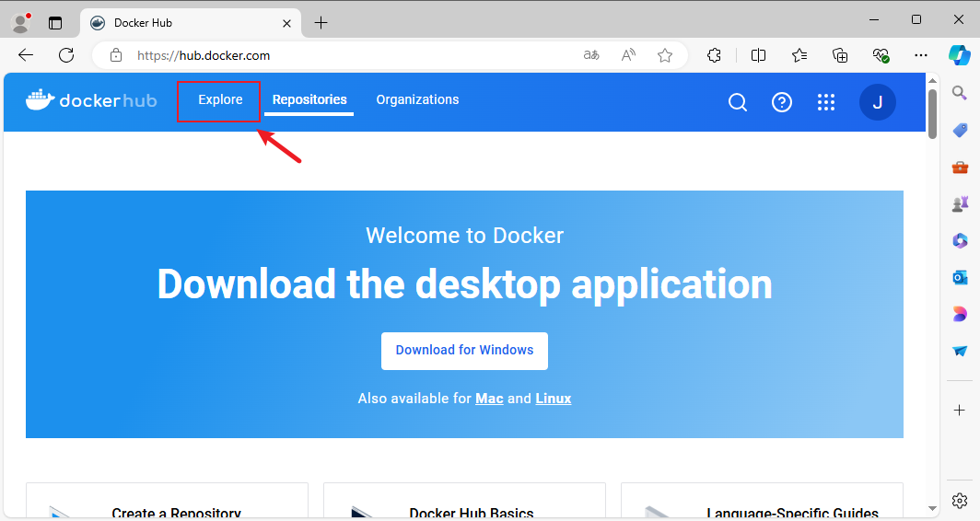The height and width of the screenshot is (521, 980).
Task: Select the Repositories tab
Action: (309, 100)
